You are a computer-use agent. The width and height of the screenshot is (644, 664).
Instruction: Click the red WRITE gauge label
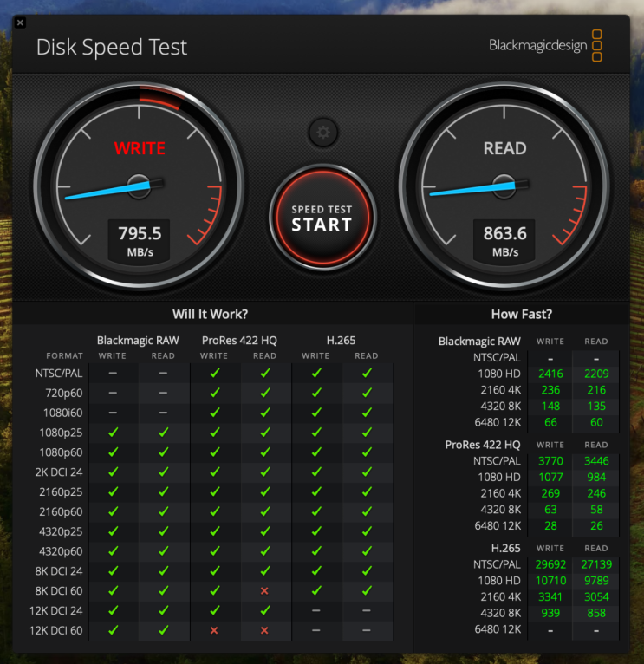(140, 148)
